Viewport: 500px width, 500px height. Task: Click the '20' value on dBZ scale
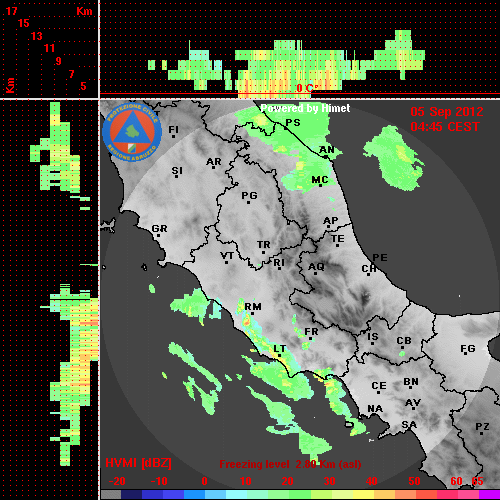(287, 481)
